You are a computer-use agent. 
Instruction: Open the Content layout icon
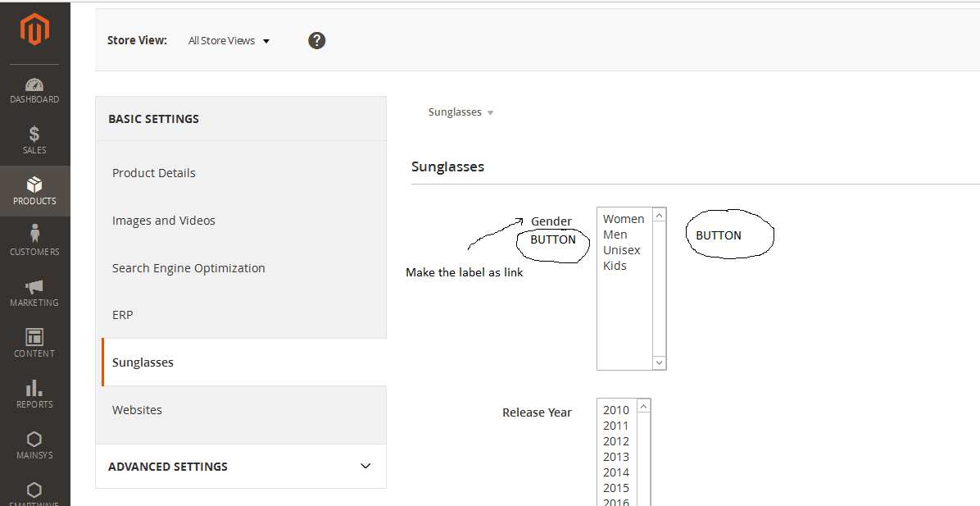pos(34,337)
